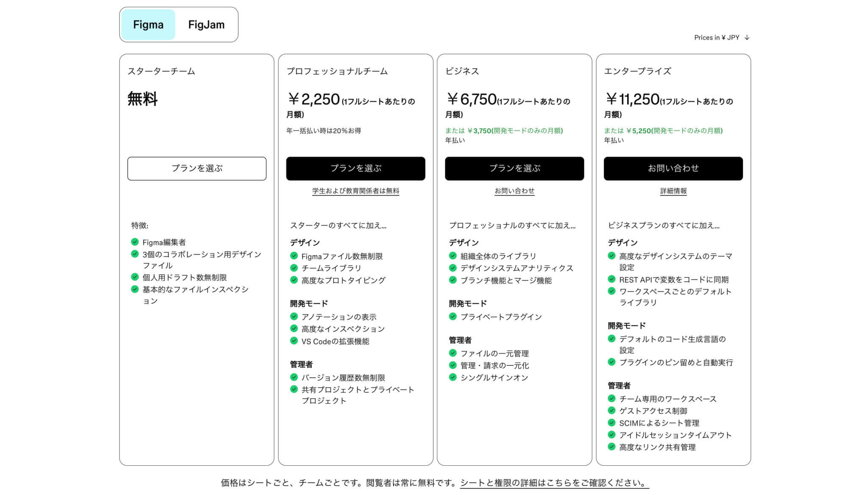Click the check icon beside 3個のコラボレーション用デザインファイル

tap(135, 254)
